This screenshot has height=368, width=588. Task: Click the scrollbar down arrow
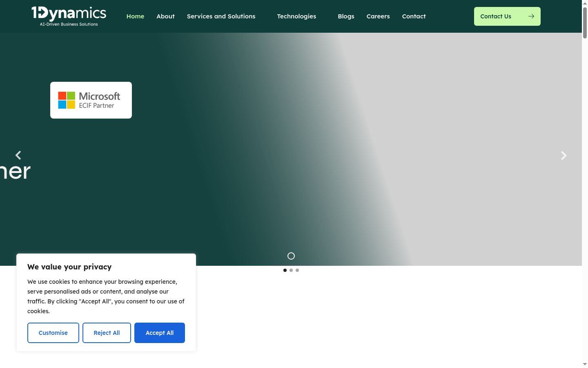coord(585,364)
